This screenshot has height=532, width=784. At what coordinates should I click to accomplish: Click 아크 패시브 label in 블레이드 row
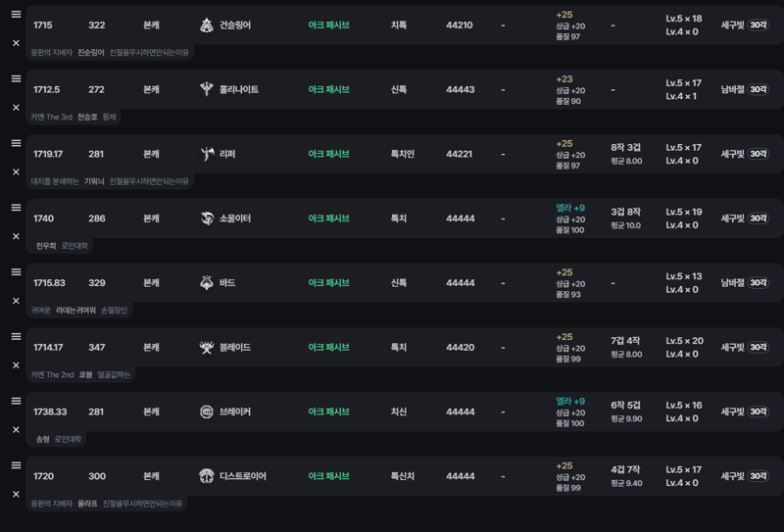[328, 348]
